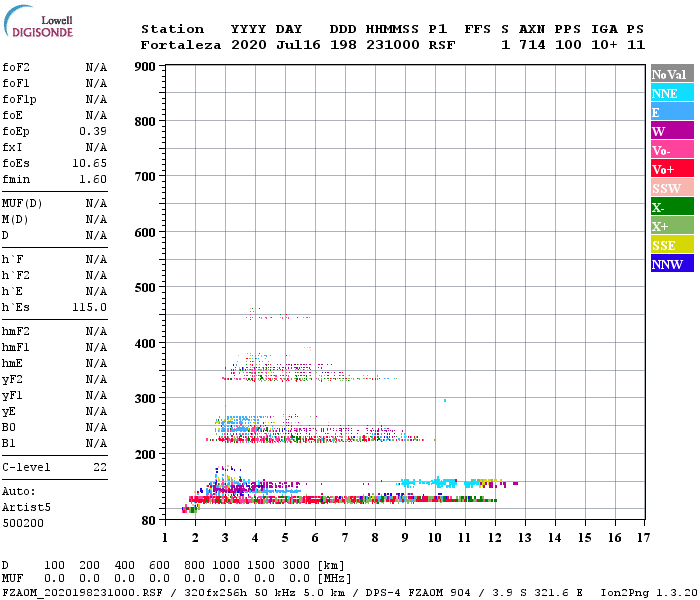
Task: Click the M(D) parameter label
Action: tap(15, 220)
